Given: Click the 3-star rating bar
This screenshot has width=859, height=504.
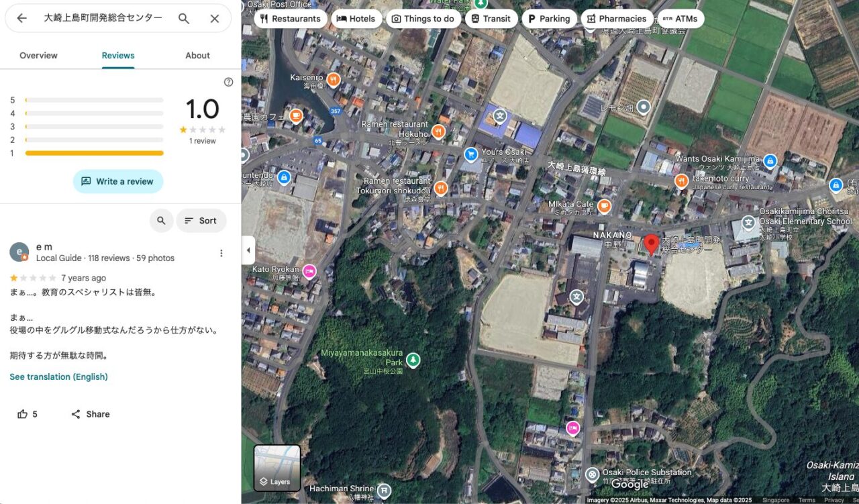Looking at the screenshot, I should (x=94, y=126).
